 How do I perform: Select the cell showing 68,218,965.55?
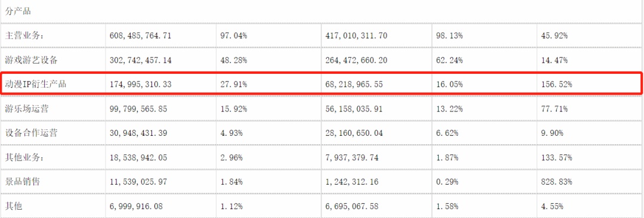click(x=355, y=85)
